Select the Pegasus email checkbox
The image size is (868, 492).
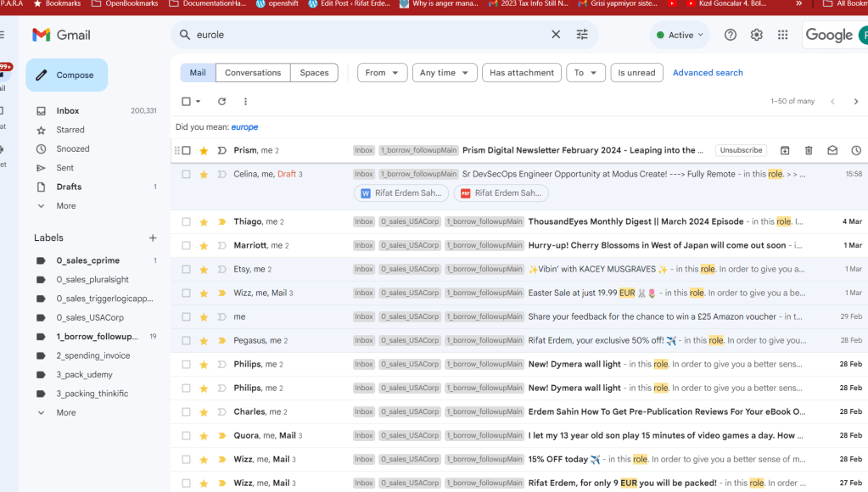[x=186, y=341]
